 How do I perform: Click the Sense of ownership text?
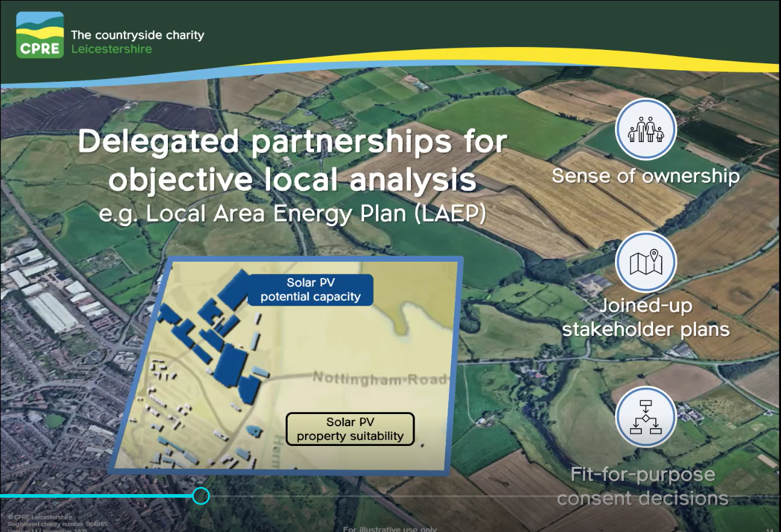(x=646, y=176)
